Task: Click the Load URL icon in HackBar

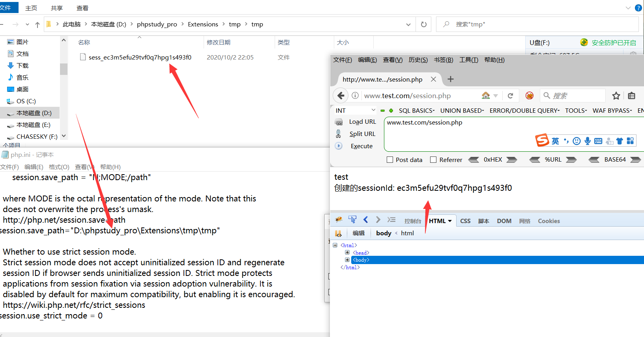Action: pos(339,122)
